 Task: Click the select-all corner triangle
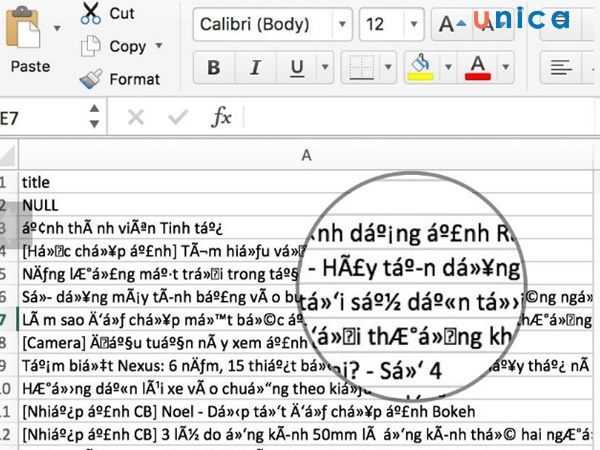pyautogui.click(x=8, y=155)
